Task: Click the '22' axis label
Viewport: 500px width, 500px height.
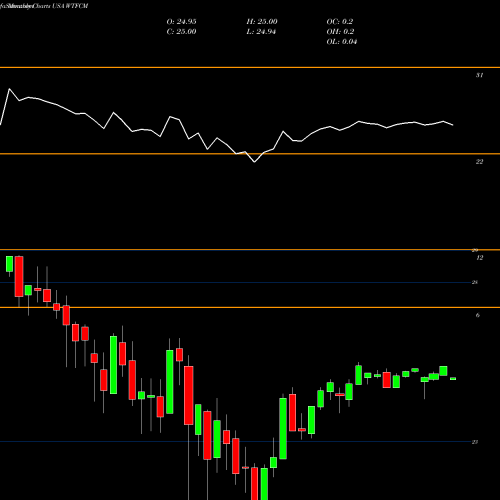Action: pos(479,162)
